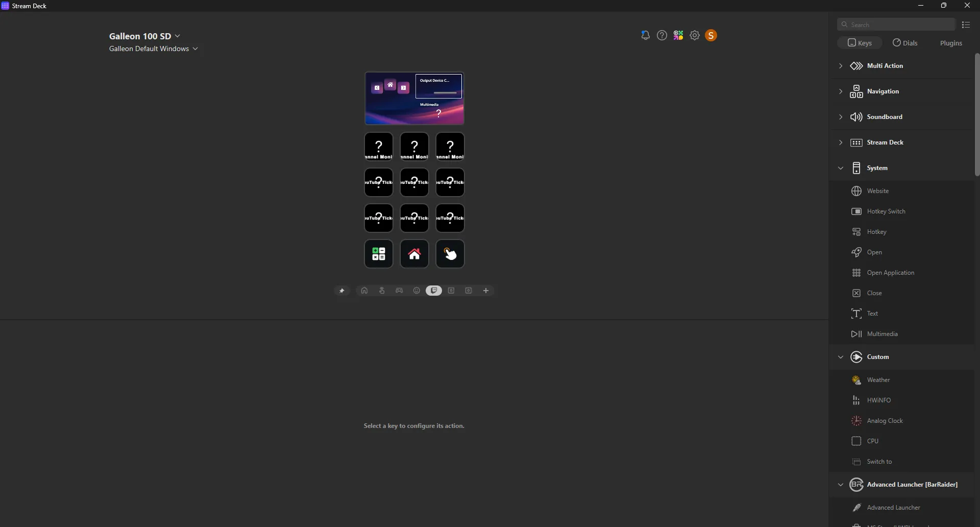Click the pin page icon
The image size is (980, 527).
click(342, 291)
